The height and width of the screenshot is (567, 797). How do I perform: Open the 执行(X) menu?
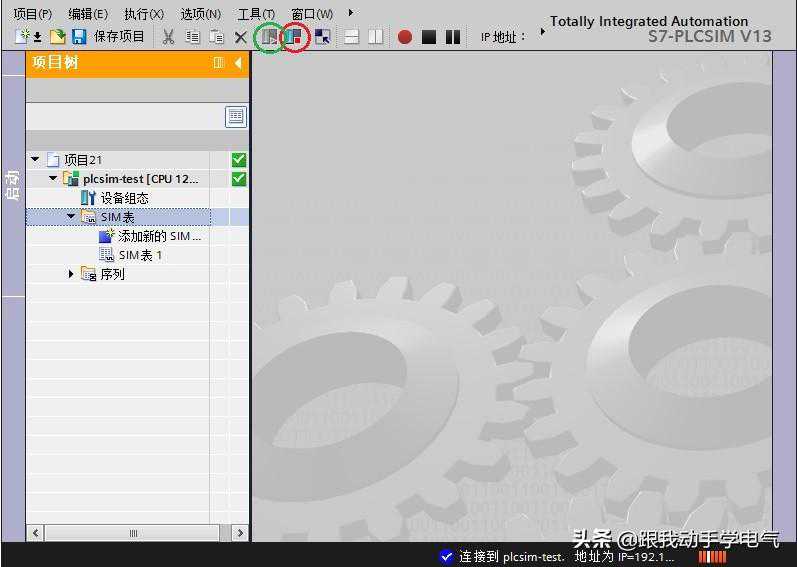tap(143, 14)
